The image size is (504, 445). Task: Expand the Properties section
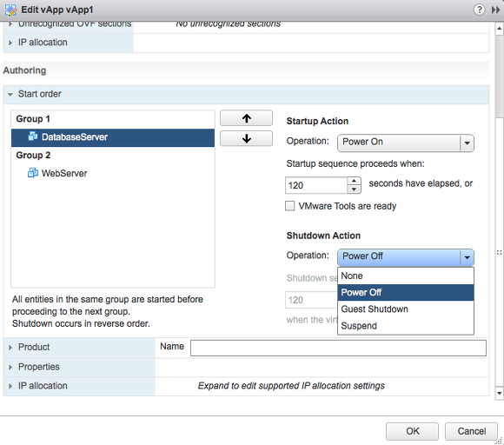(x=10, y=367)
